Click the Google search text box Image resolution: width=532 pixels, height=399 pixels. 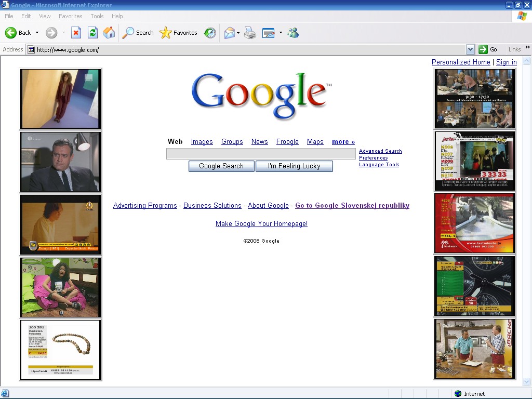261,154
